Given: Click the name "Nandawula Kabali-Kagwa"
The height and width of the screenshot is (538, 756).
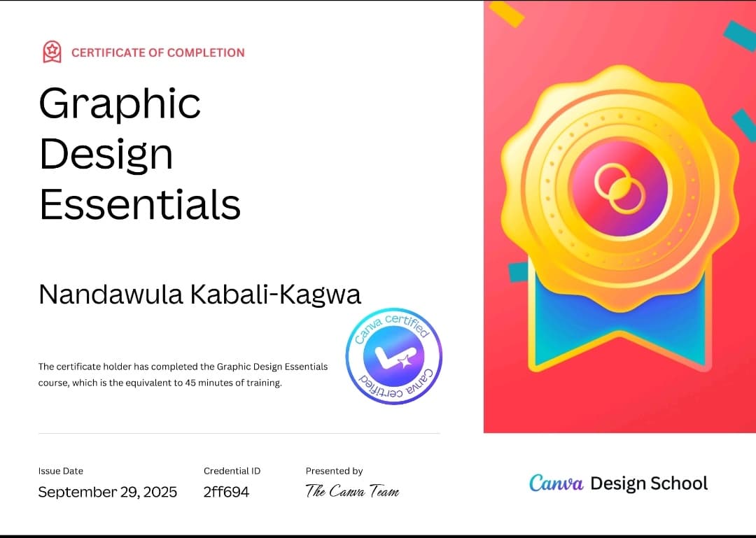Looking at the screenshot, I should coord(199,295).
